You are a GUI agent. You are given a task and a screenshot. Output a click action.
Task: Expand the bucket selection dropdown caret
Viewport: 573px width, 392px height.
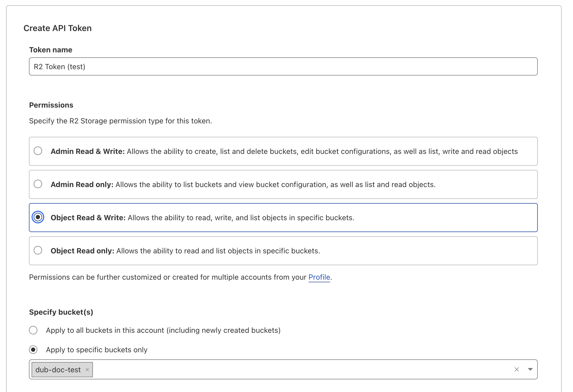click(530, 369)
